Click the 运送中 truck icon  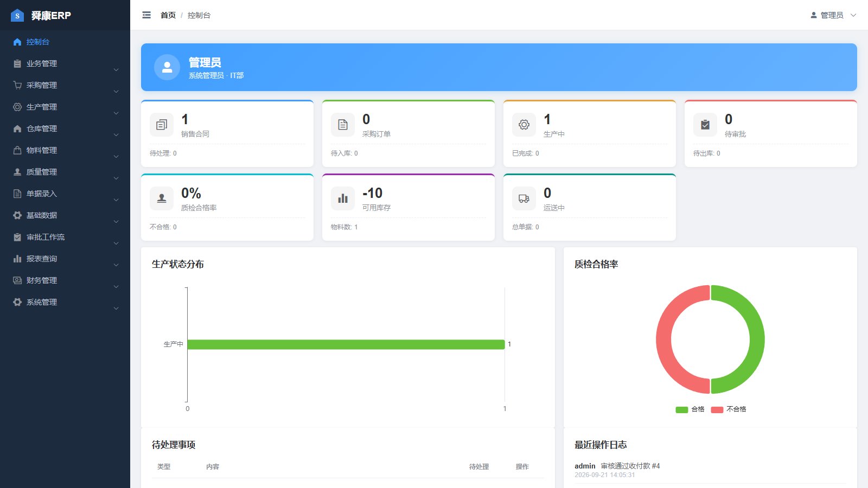[524, 198]
